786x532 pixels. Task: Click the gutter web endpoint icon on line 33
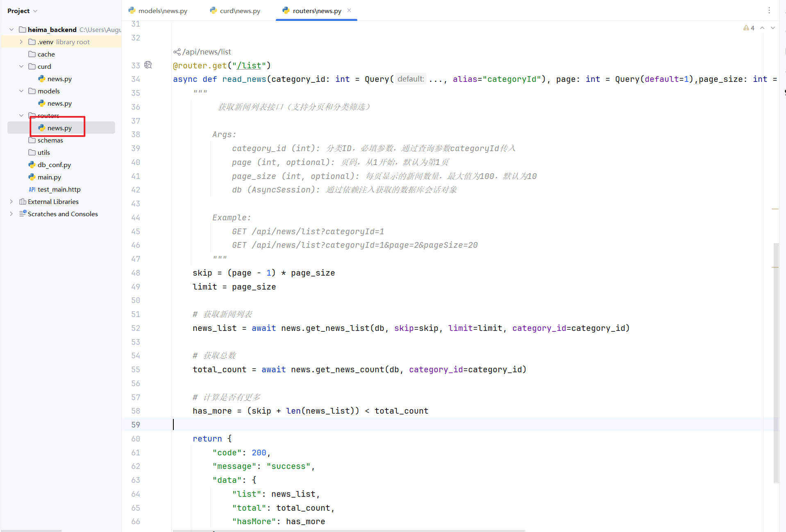point(148,65)
